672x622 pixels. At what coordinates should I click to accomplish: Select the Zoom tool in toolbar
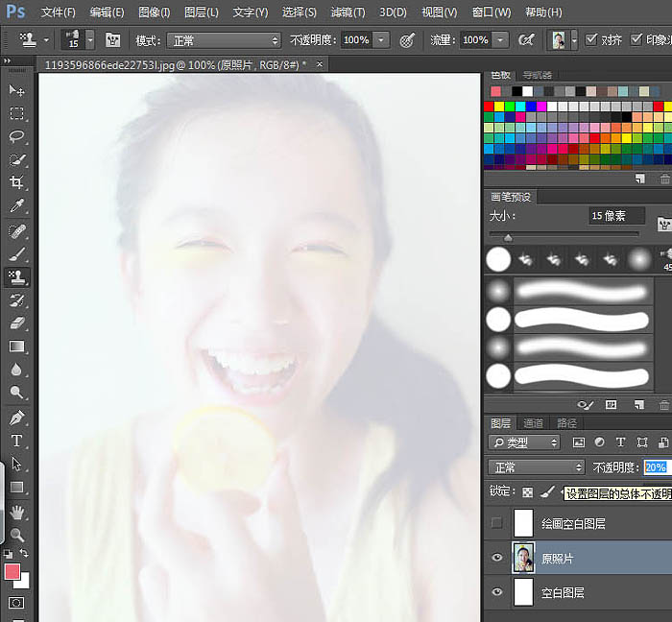16,535
